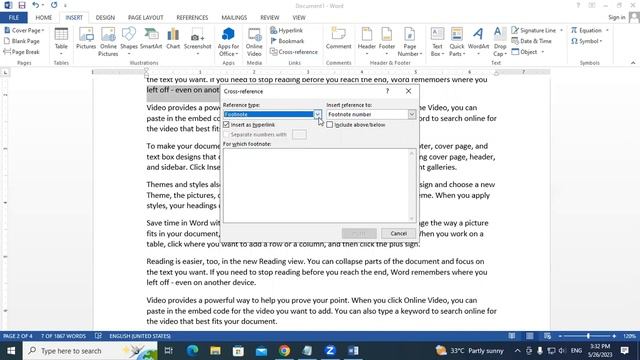Choose Online Pictures in Illustrations
The width and height of the screenshot is (640, 360).
click(x=108, y=42)
